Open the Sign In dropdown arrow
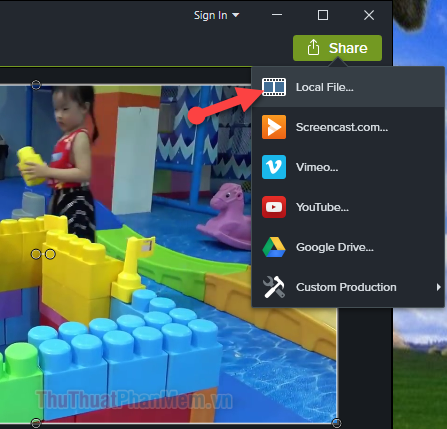 pos(236,15)
